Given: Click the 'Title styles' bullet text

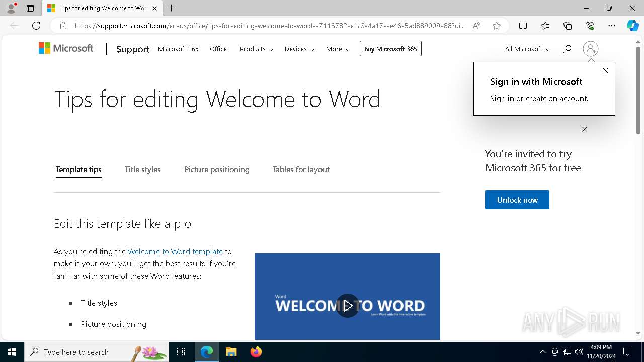Looking at the screenshot, I should pyautogui.click(x=99, y=303).
